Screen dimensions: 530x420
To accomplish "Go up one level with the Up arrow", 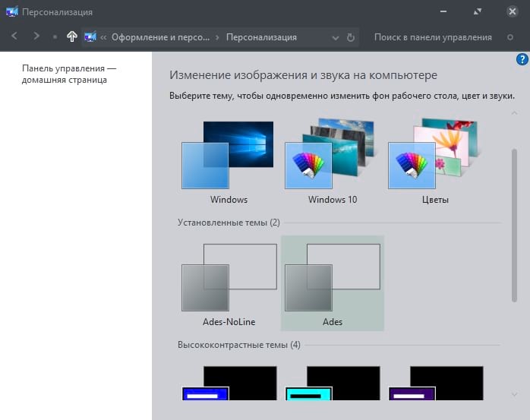I will pos(71,36).
